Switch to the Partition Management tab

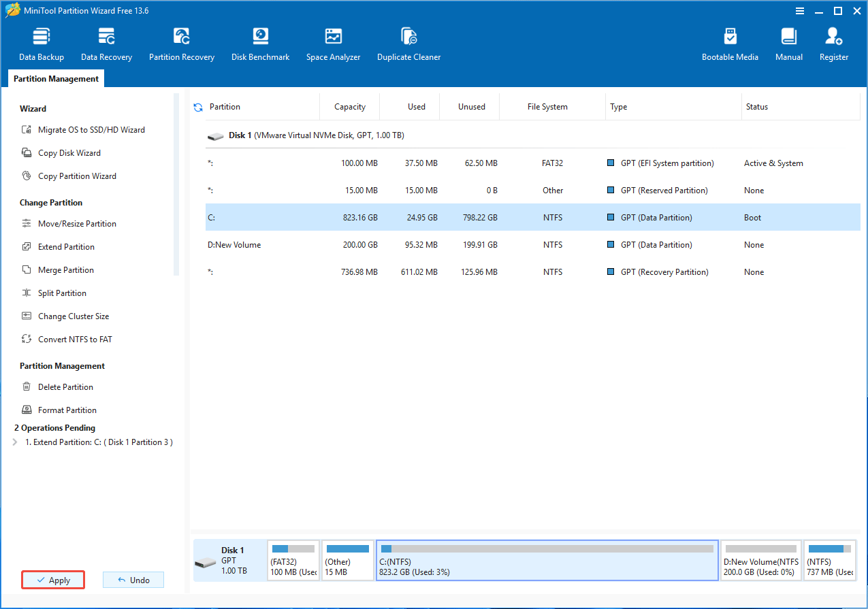pyautogui.click(x=56, y=79)
